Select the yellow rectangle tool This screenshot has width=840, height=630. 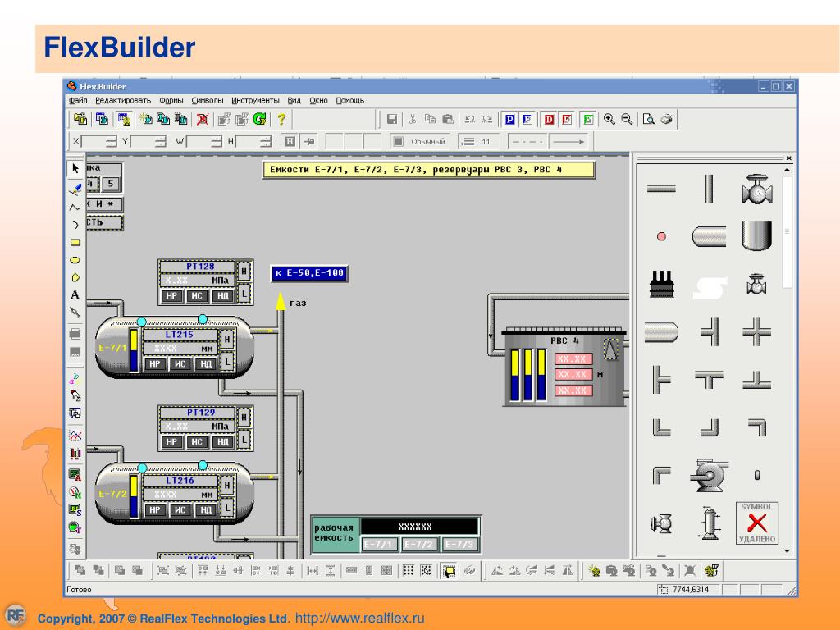coord(75,242)
